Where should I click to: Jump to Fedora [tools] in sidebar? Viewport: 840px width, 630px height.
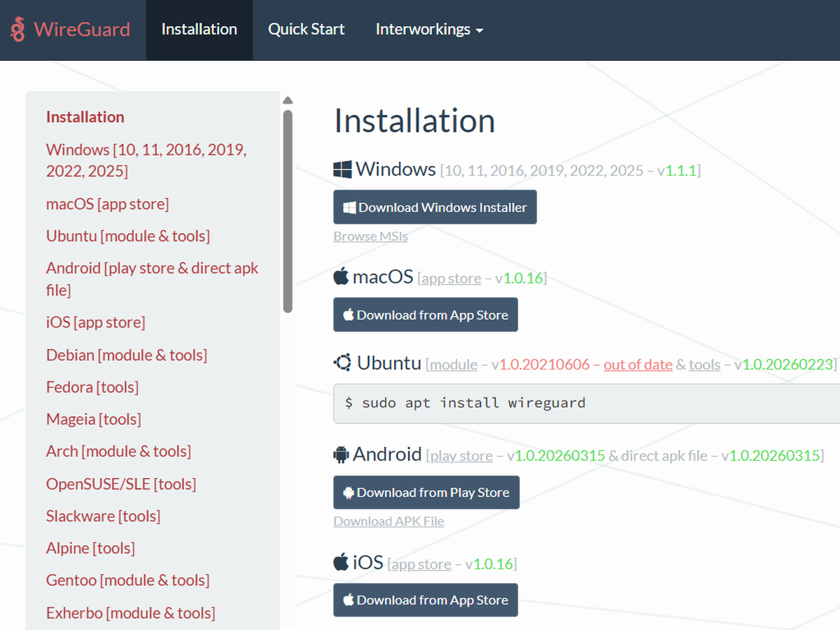click(x=92, y=388)
